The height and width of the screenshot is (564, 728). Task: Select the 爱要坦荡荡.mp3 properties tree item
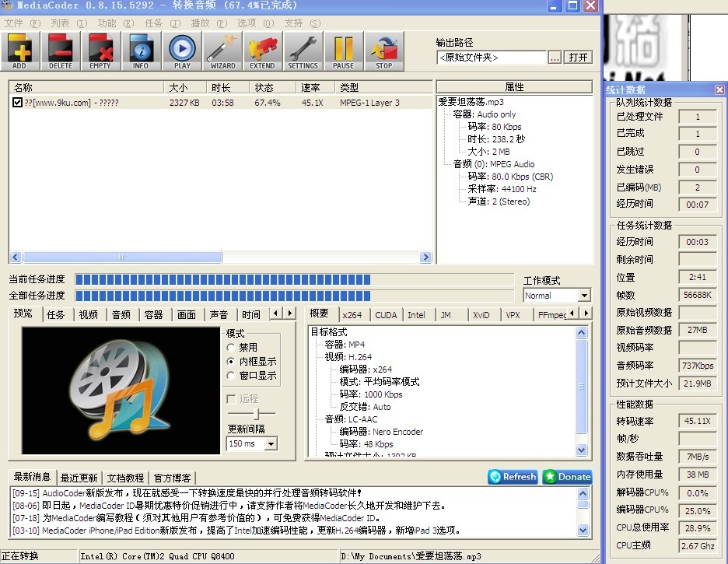pyautogui.click(x=471, y=102)
